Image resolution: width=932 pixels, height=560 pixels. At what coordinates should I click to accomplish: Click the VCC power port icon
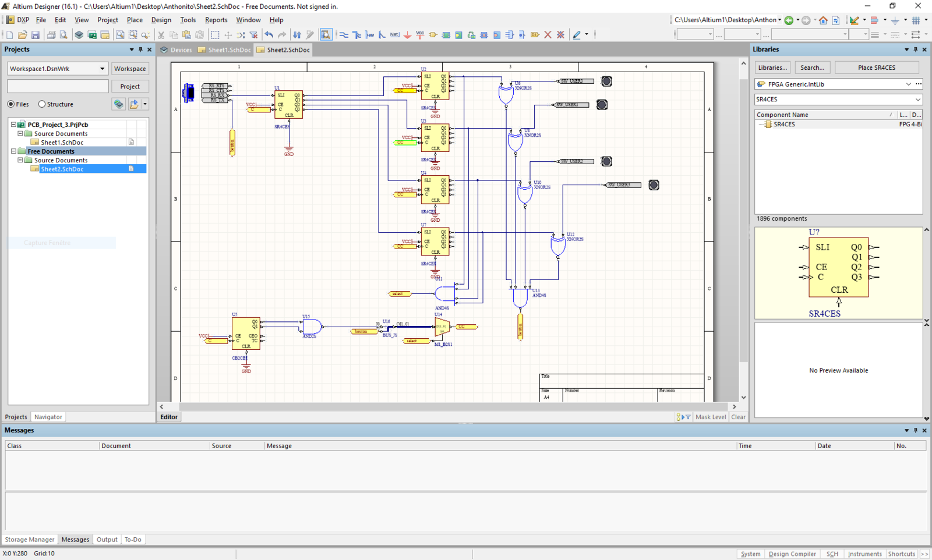(x=420, y=35)
